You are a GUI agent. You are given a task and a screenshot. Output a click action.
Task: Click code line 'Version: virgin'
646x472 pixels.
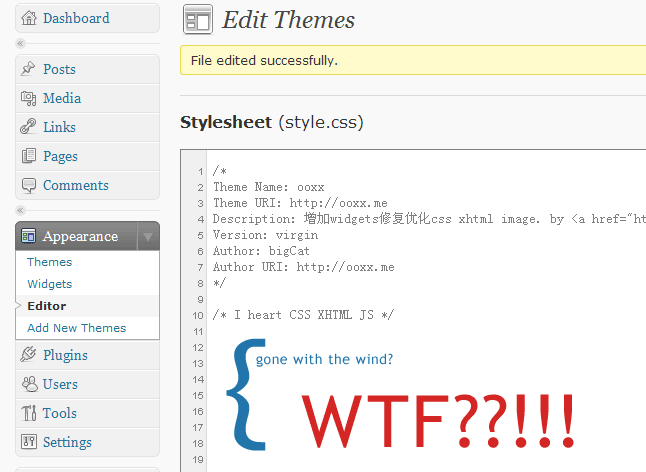point(265,235)
